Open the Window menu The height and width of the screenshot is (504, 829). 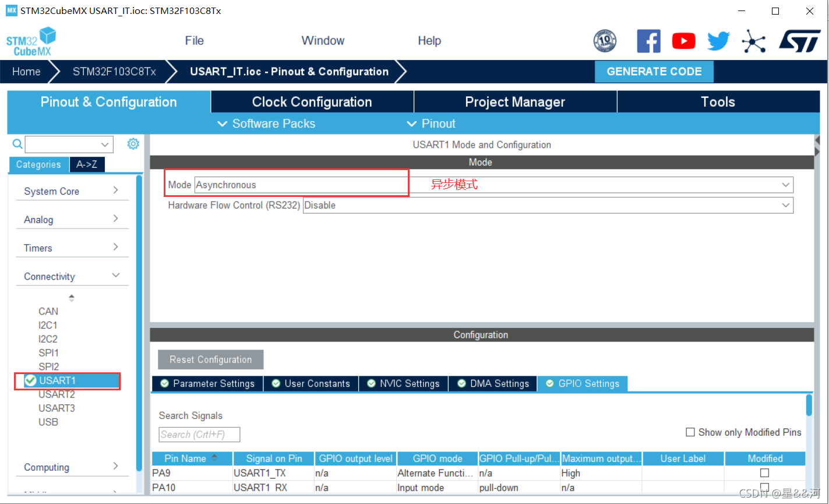[323, 41]
